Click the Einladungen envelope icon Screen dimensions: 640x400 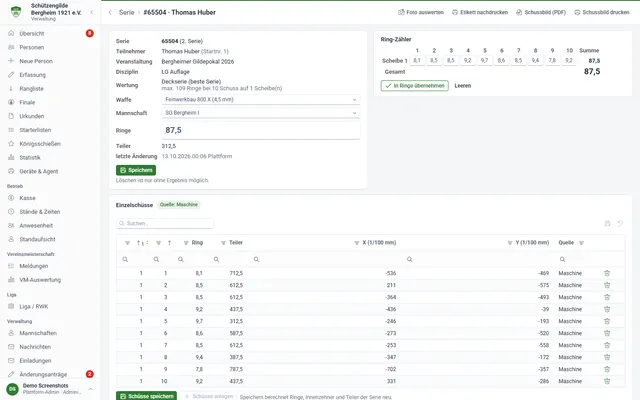pos(11,360)
